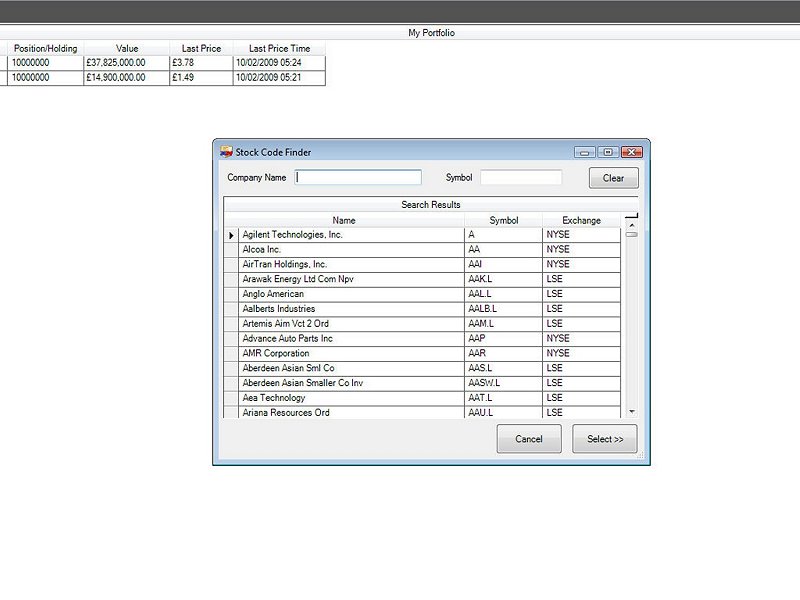The width and height of the screenshot is (800, 600).
Task: Click the row header beside Alcoa Inc.
Action: [231, 249]
